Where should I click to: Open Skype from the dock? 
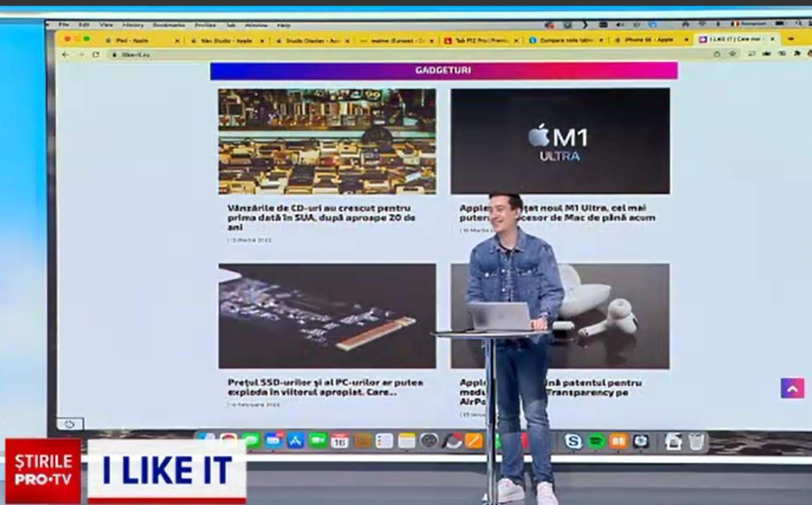[x=573, y=442]
